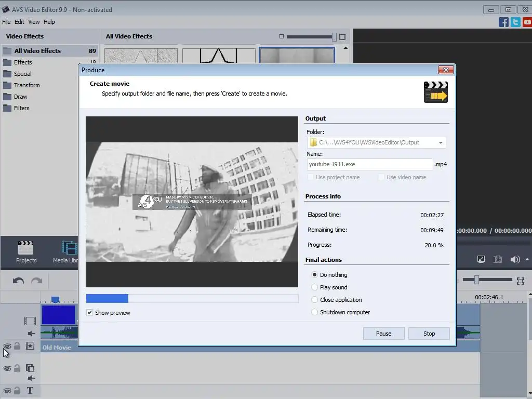This screenshot has height=399, width=532.
Task: Close the Produce dialog
Action: pyautogui.click(x=446, y=70)
